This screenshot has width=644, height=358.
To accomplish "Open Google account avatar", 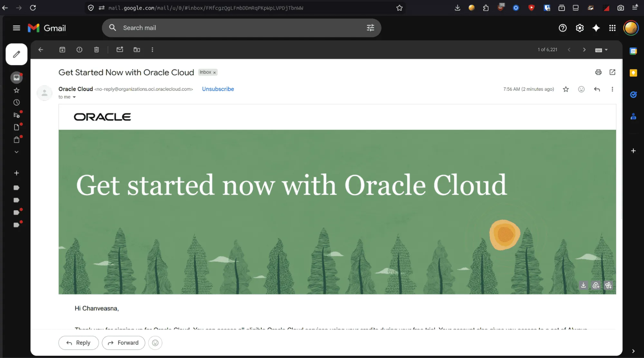I will point(631,28).
